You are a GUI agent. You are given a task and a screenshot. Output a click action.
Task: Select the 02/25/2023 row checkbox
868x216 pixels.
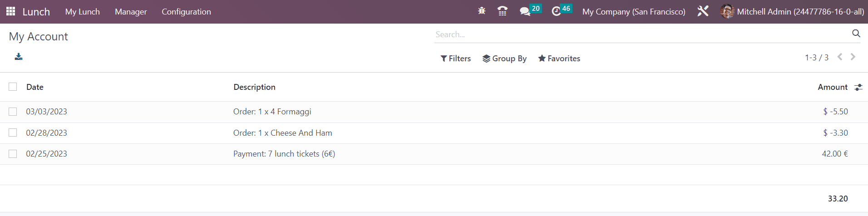point(13,154)
